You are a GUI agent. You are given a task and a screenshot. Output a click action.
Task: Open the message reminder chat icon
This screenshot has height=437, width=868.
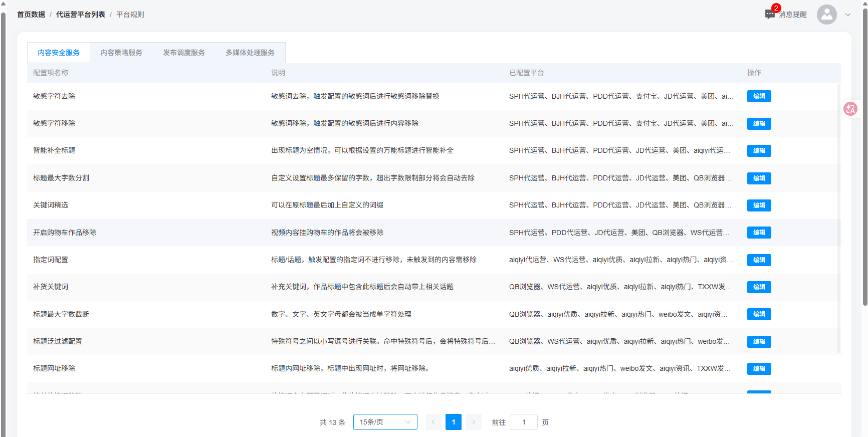pyautogui.click(x=770, y=15)
